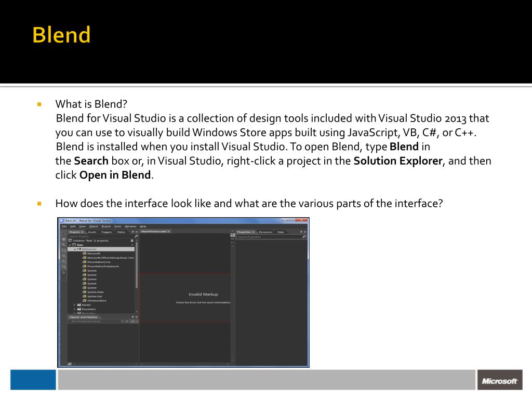Image resolution: width=532 pixels, height=399 pixels.
Task: Close the Blend for Visual Studio window
Action: point(301,220)
